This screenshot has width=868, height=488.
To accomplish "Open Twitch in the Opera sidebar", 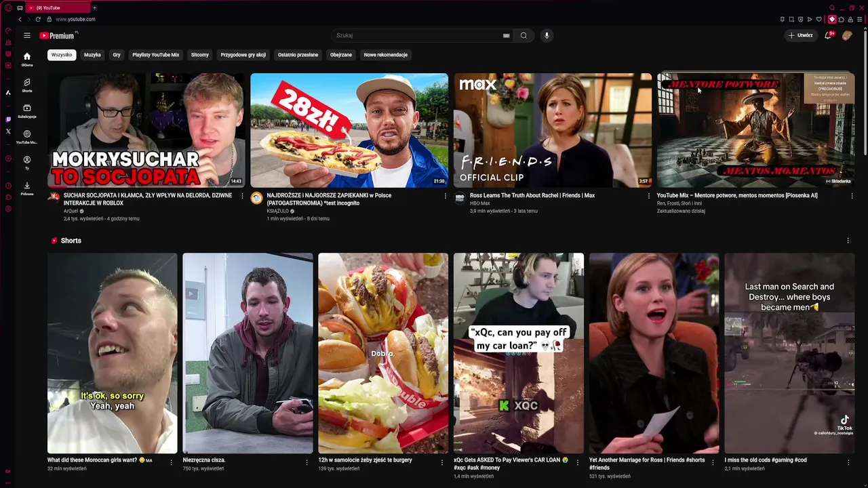I will (8, 119).
